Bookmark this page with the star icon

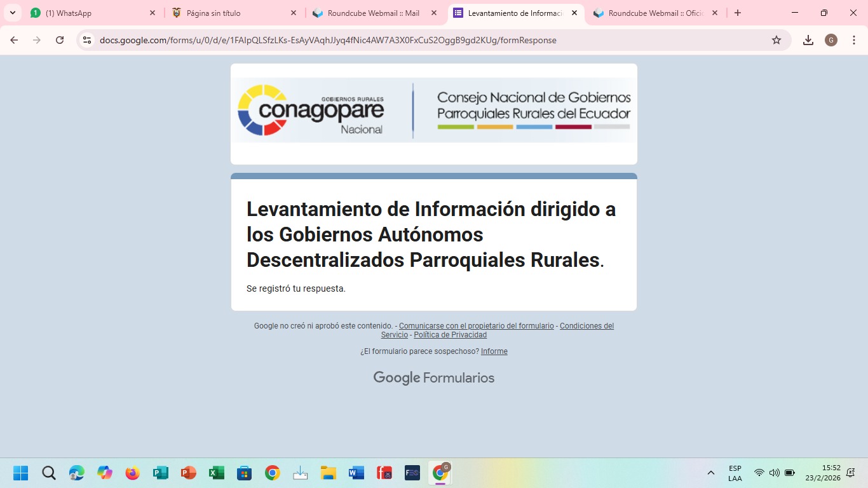(776, 40)
